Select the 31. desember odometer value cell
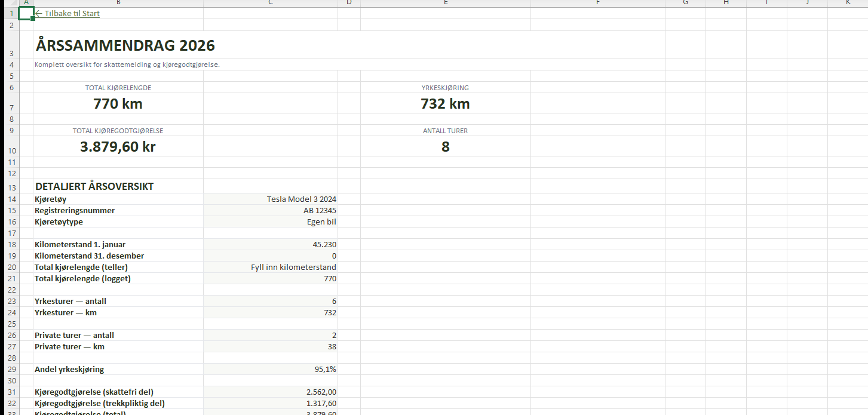 pyautogui.click(x=270, y=256)
